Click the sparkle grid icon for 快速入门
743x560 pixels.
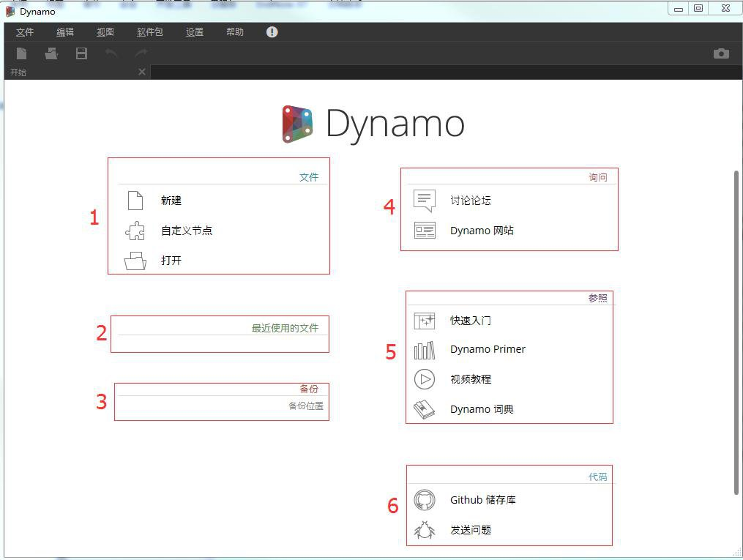425,321
